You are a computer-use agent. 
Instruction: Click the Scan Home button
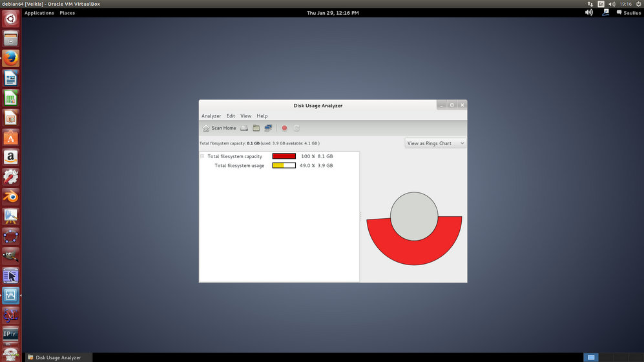tap(220, 128)
